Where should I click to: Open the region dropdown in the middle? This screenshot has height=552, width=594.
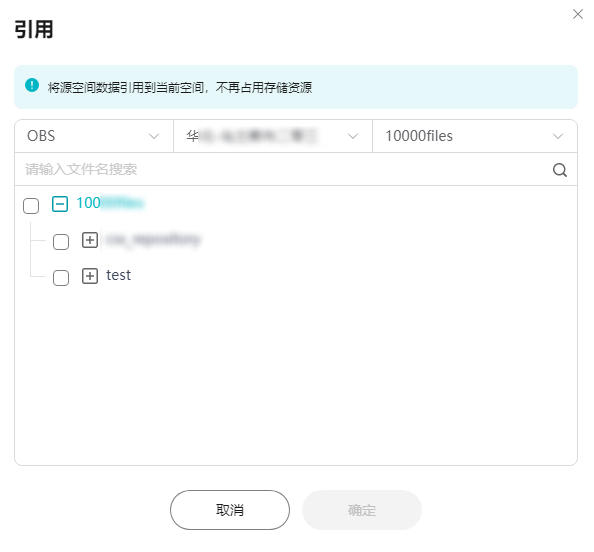(x=273, y=136)
